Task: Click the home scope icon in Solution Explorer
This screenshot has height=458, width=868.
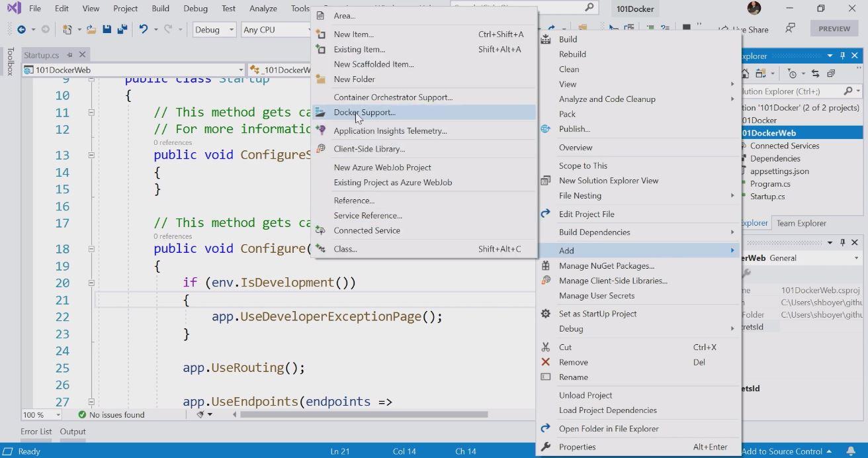Action: pyautogui.click(x=746, y=73)
